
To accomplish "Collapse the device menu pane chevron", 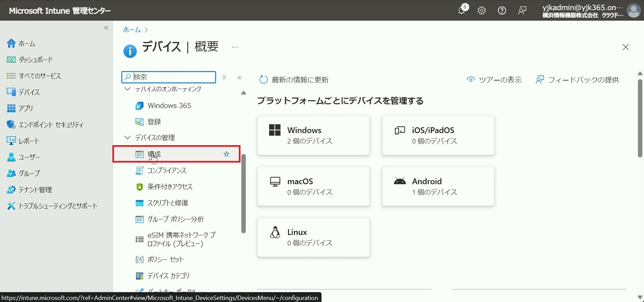I will coord(239,78).
